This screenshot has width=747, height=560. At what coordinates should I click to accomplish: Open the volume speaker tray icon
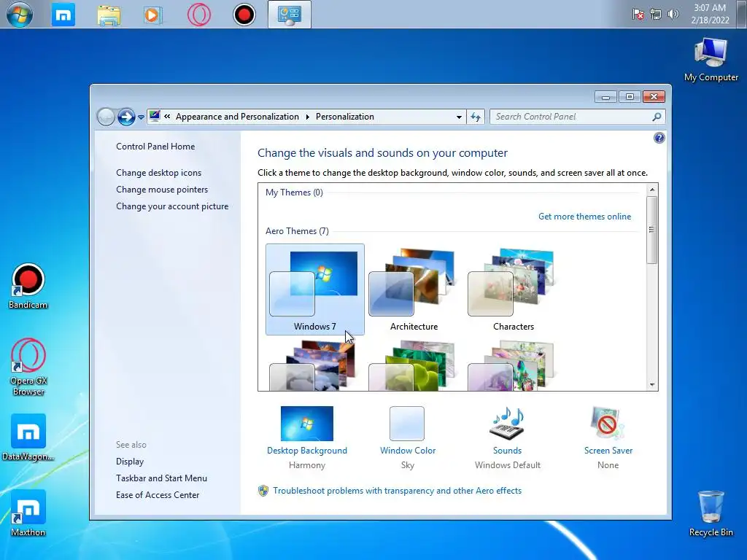[673, 15]
